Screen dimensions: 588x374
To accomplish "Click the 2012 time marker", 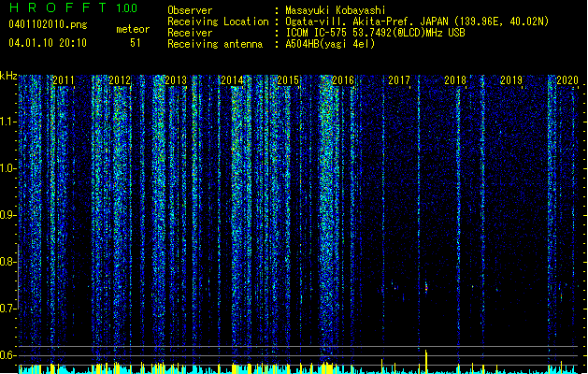I will [120, 80].
